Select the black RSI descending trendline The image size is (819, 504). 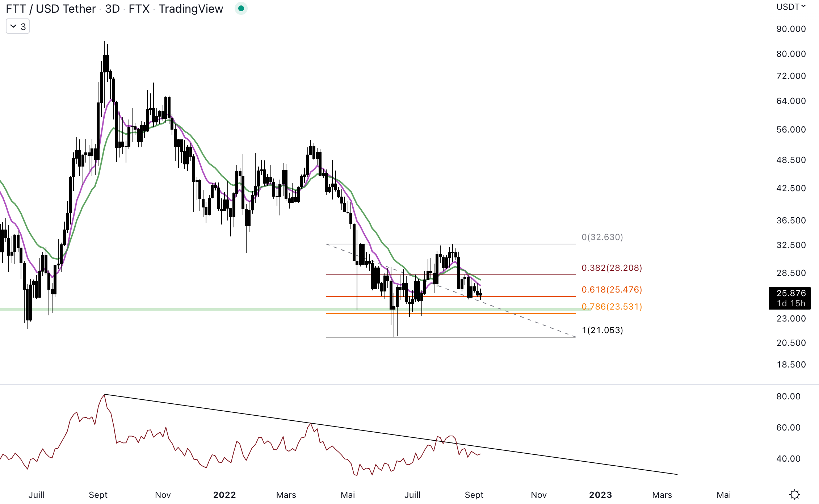point(579,461)
